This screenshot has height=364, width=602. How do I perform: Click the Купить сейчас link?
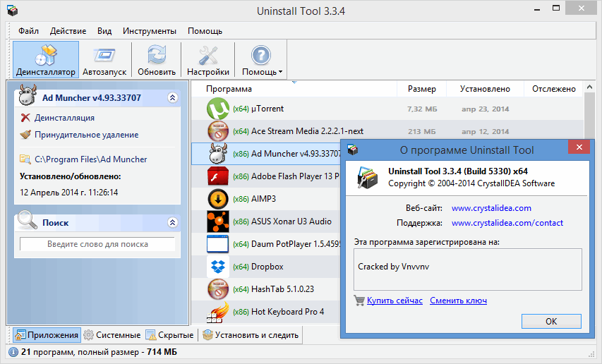tap(395, 301)
